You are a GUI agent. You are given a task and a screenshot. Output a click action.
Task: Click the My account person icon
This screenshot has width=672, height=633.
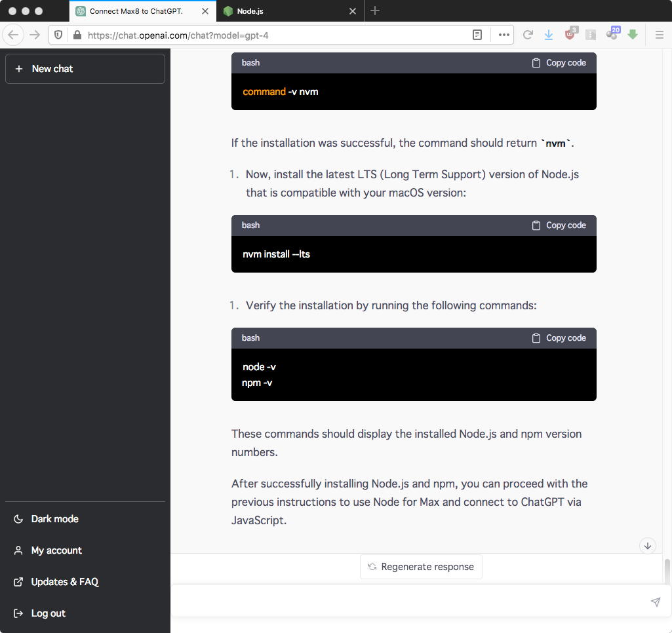point(18,550)
